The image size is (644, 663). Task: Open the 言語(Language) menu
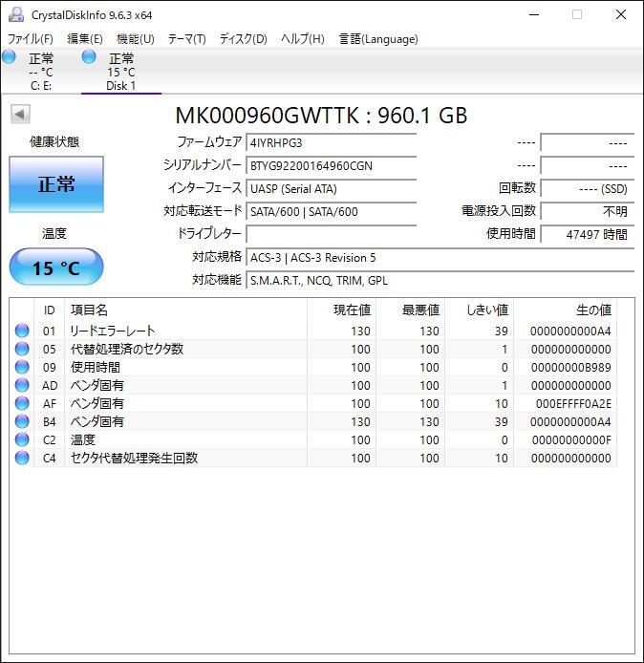tap(378, 39)
